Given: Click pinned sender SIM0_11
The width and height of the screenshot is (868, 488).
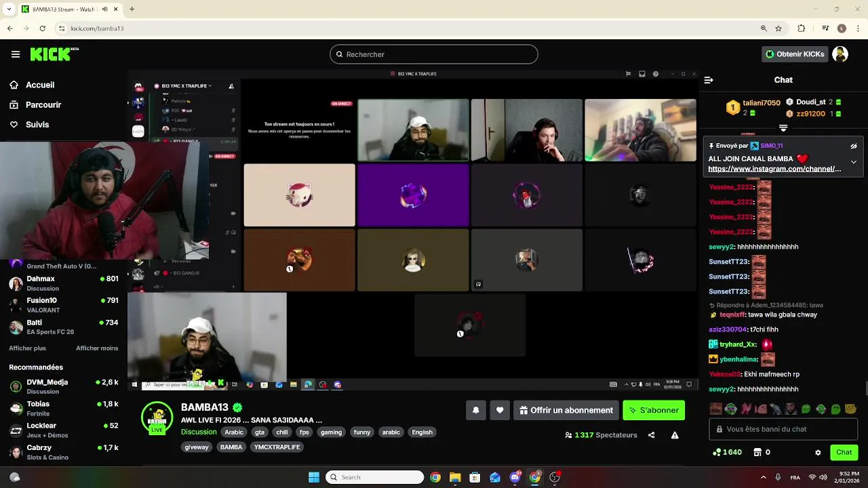Looking at the screenshot, I should [x=772, y=146].
